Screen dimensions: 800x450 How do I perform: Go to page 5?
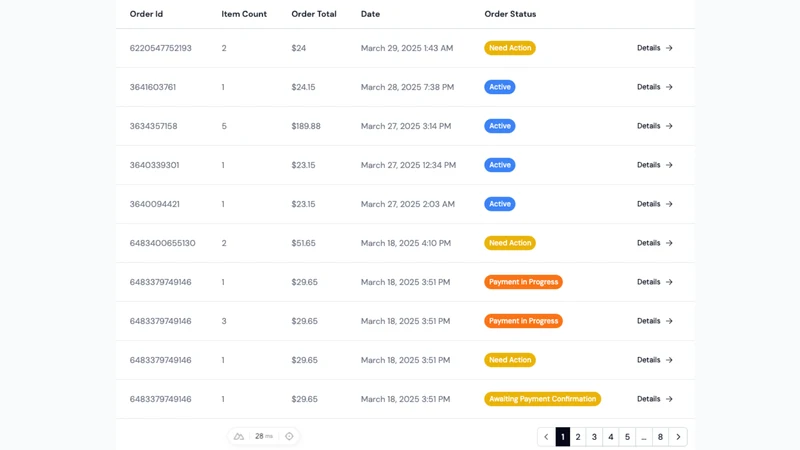point(628,437)
